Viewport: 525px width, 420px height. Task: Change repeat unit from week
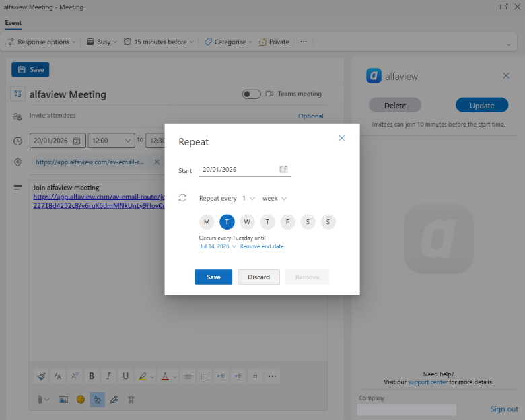[275, 199]
